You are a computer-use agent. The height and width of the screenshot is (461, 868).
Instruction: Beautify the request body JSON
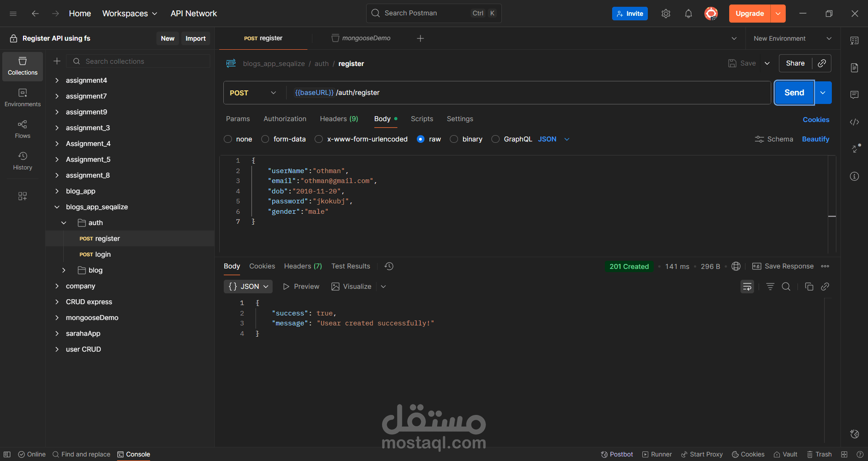point(815,139)
